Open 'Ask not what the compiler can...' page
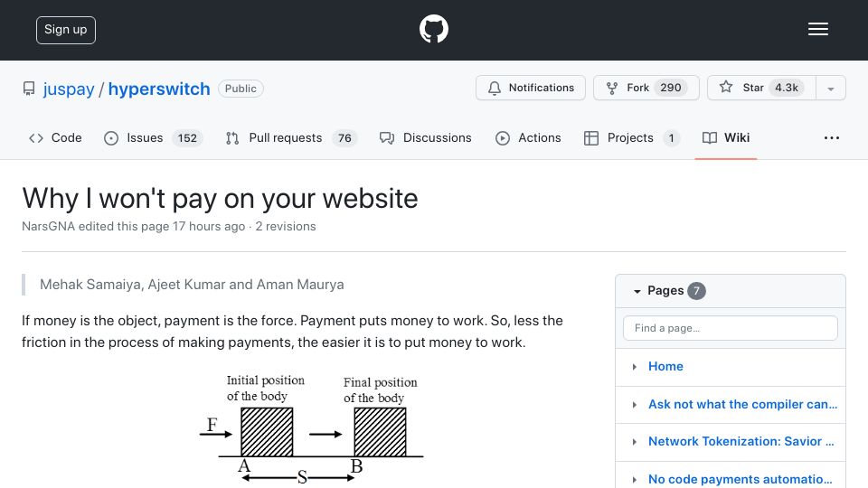Viewport: 868px width, 488px height. [x=743, y=405]
